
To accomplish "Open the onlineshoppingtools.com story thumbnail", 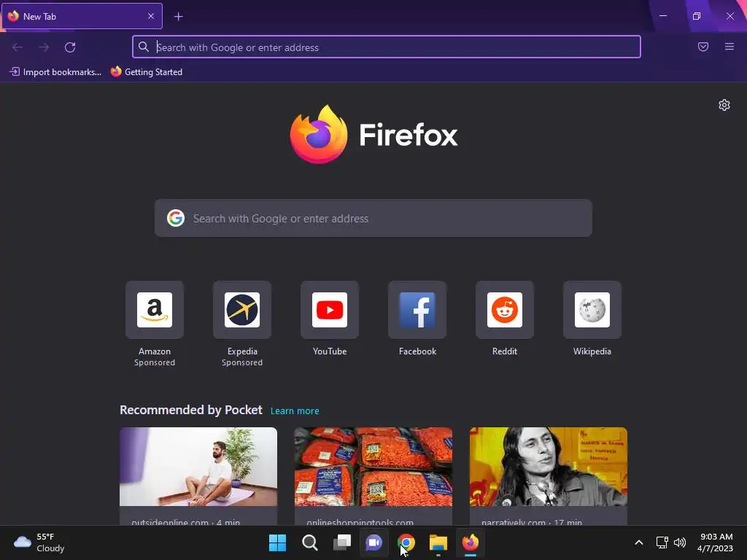I will click(x=373, y=467).
